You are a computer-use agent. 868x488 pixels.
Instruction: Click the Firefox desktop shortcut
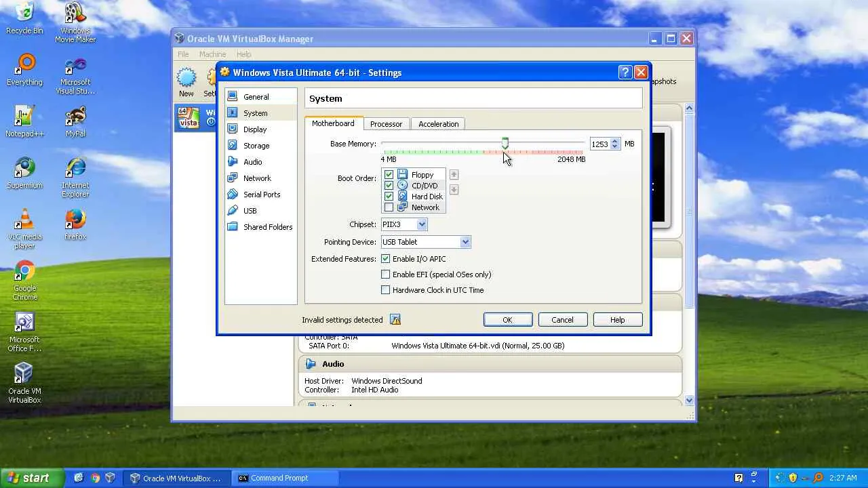[x=75, y=224]
